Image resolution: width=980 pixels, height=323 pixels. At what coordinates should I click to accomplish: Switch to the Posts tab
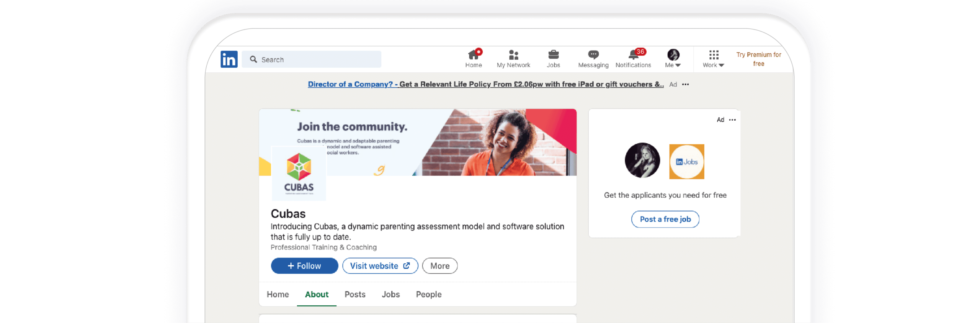point(355,294)
